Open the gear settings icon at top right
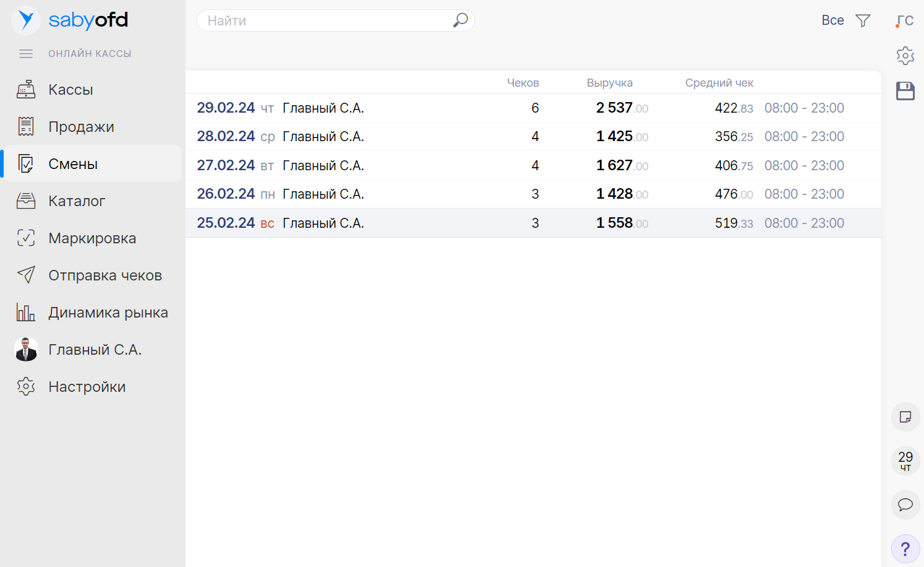 (x=905, y=56)
